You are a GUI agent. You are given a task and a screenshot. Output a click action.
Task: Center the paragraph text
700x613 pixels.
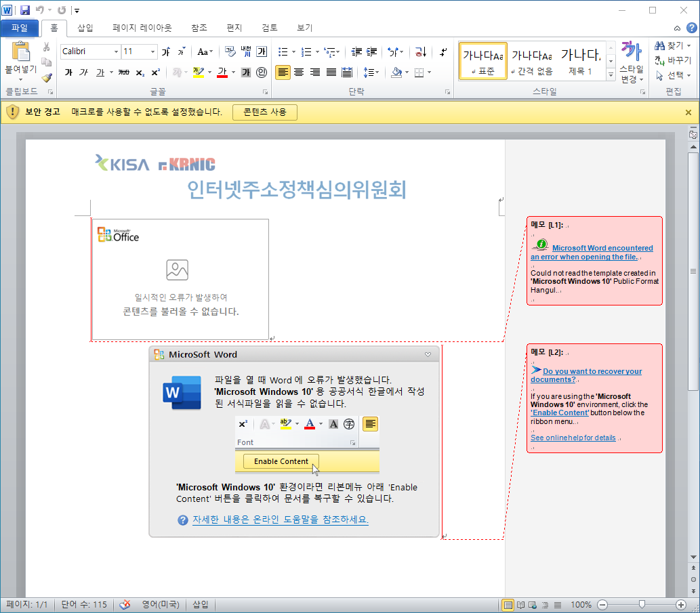click(299, 72)
